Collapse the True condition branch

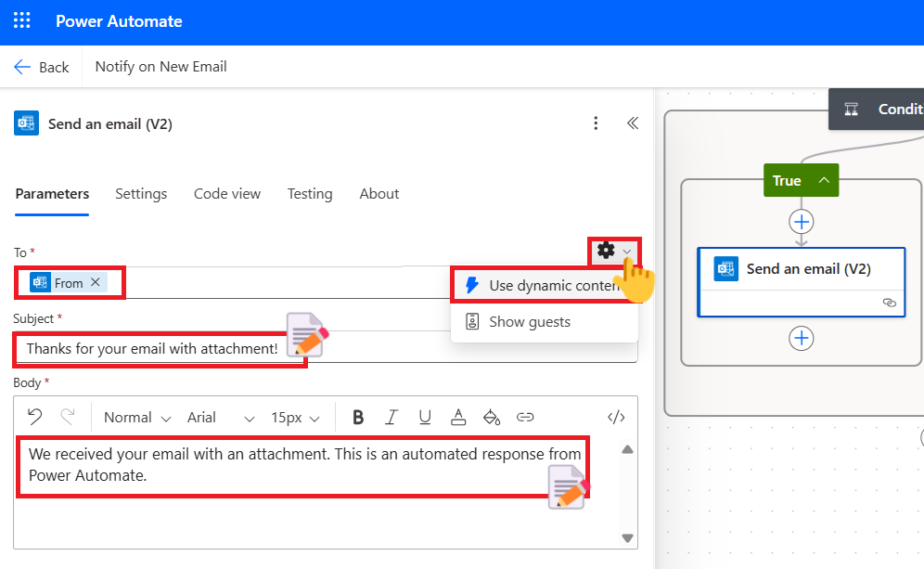click(x=823, y=180)
